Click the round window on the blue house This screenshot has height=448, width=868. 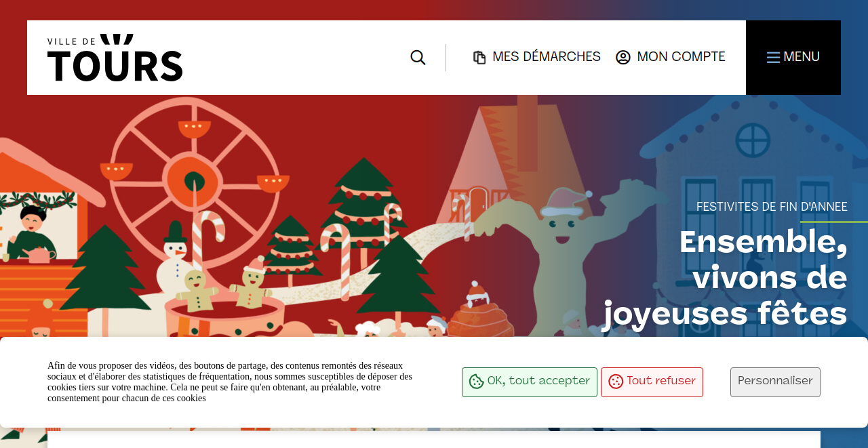click(753, 141)
